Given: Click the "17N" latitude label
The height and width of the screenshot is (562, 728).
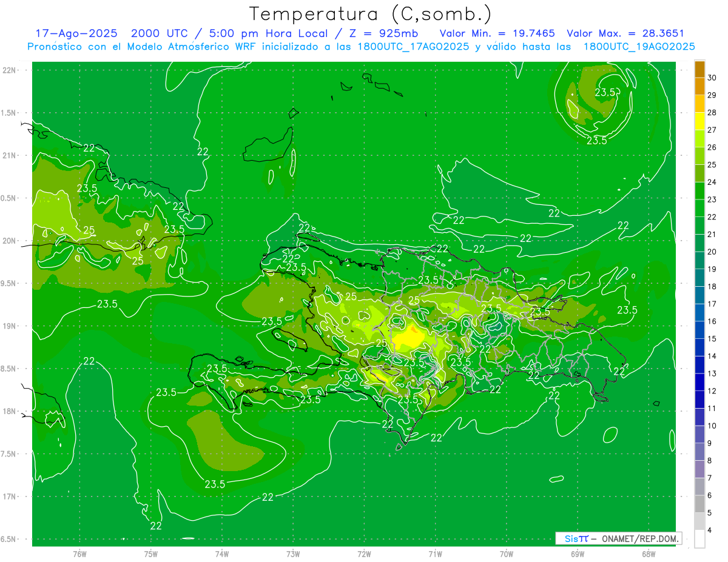Looking at the screenshot, I should pos(9,497).
